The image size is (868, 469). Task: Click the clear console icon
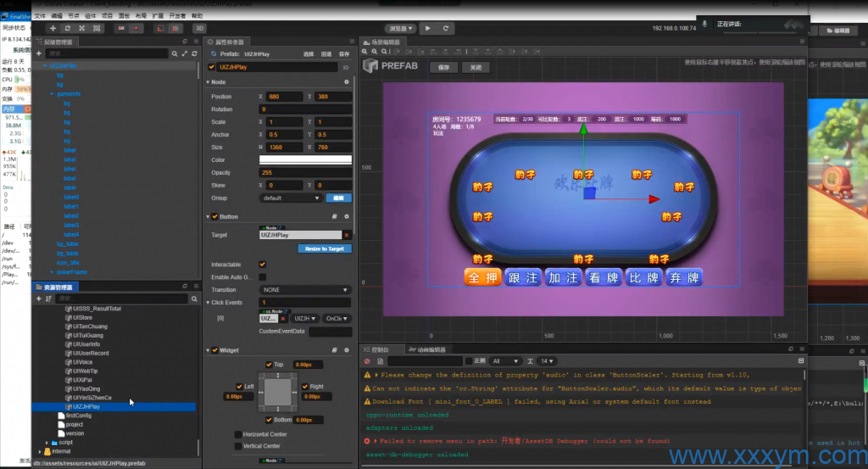click(x=370, y=361)
